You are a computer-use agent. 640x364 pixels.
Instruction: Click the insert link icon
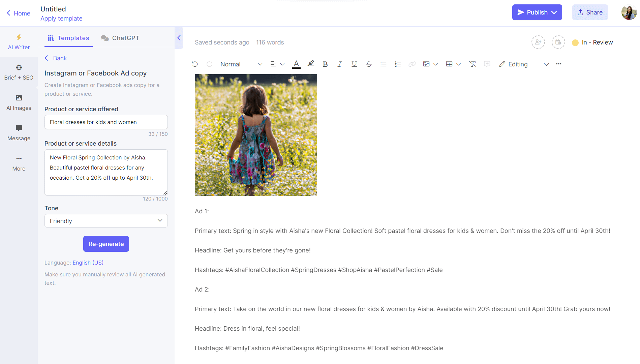pyautogui.click(x=412, y=64)
